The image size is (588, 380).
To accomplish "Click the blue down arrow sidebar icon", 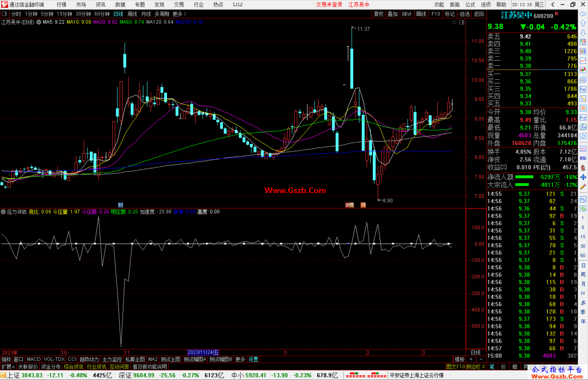I will (583, 33).
